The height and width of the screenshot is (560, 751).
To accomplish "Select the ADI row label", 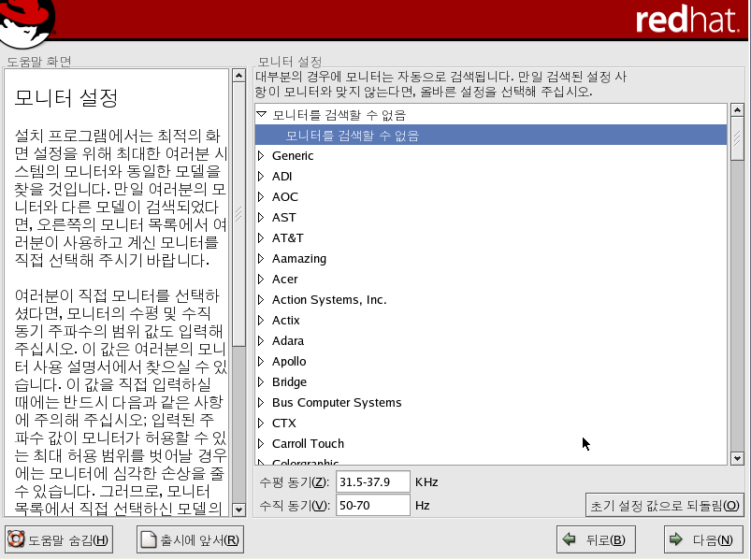I will tap(282, 176).
